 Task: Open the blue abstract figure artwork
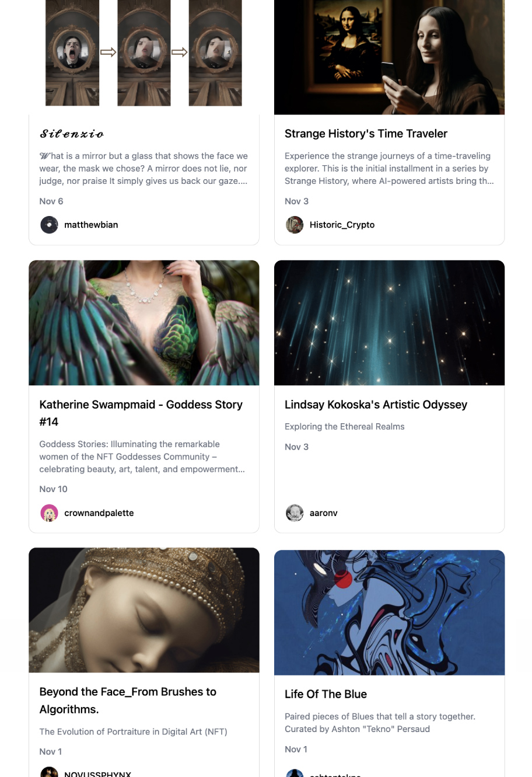[389, 612]
